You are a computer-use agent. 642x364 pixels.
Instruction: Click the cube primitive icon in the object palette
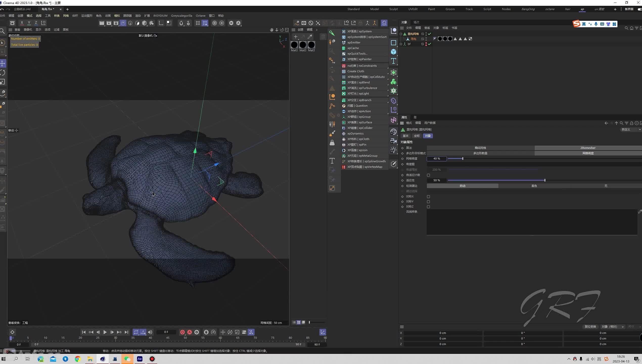tap(394, 52)
